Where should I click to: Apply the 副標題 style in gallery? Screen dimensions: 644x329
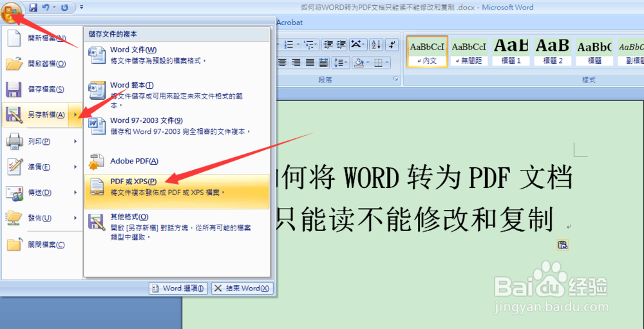click(x=630, y=52)
